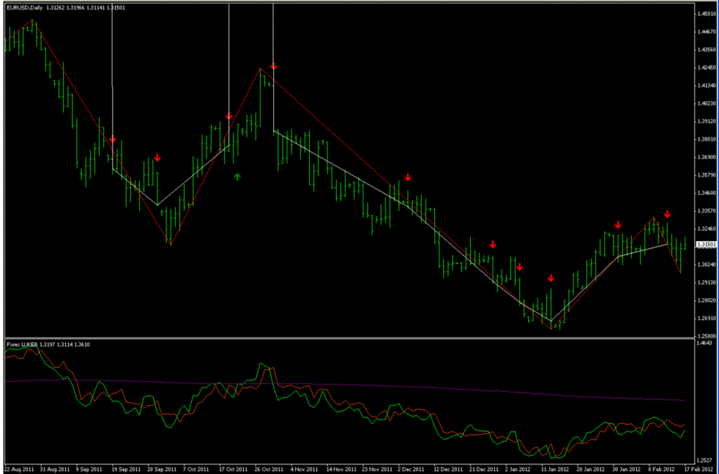Click the 1.29130 price scale label
The image size is (719, 474).
707,282
